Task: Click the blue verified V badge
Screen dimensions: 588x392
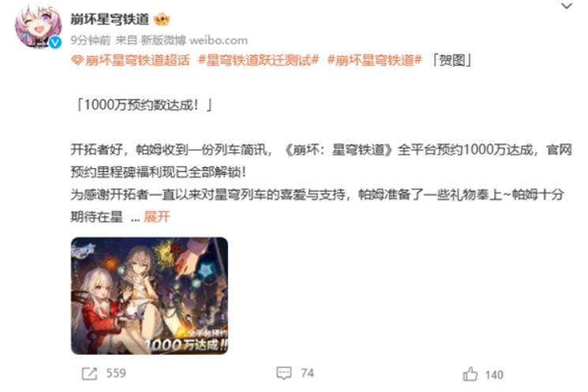Action: [x=55, y=43]
